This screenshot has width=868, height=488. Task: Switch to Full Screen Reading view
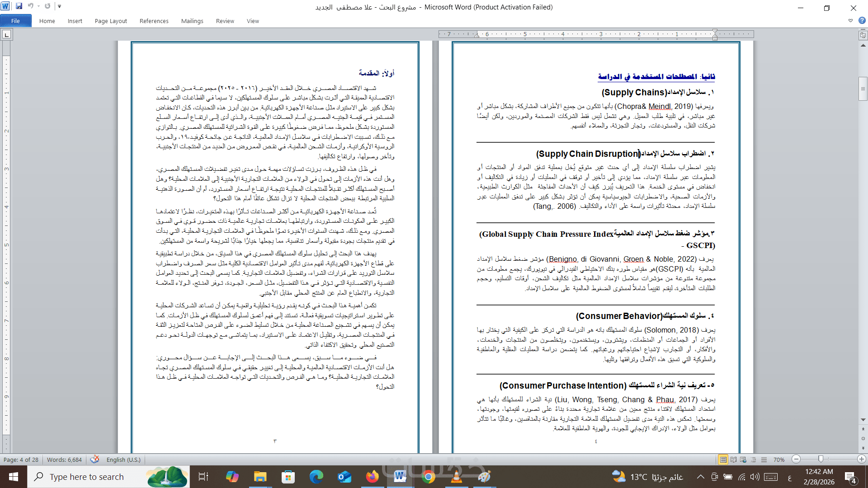tap(733, 460)
